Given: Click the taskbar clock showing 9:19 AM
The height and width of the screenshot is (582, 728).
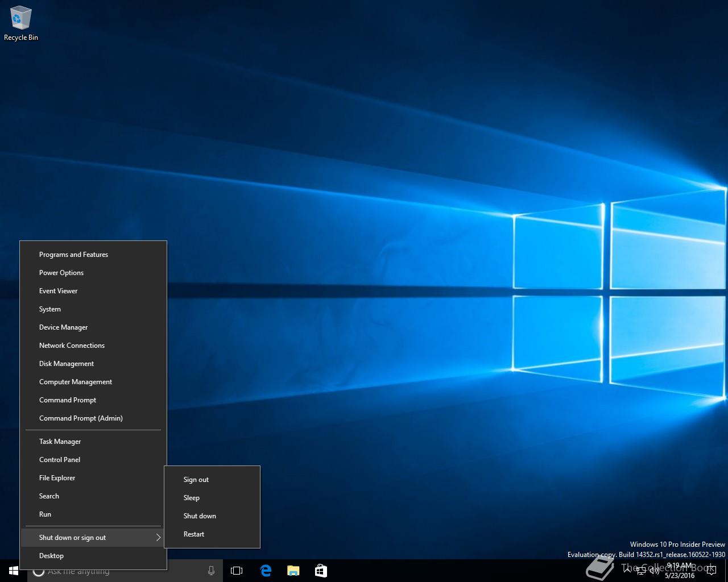Looking at the screenshot, I should (x=680, y=571).
